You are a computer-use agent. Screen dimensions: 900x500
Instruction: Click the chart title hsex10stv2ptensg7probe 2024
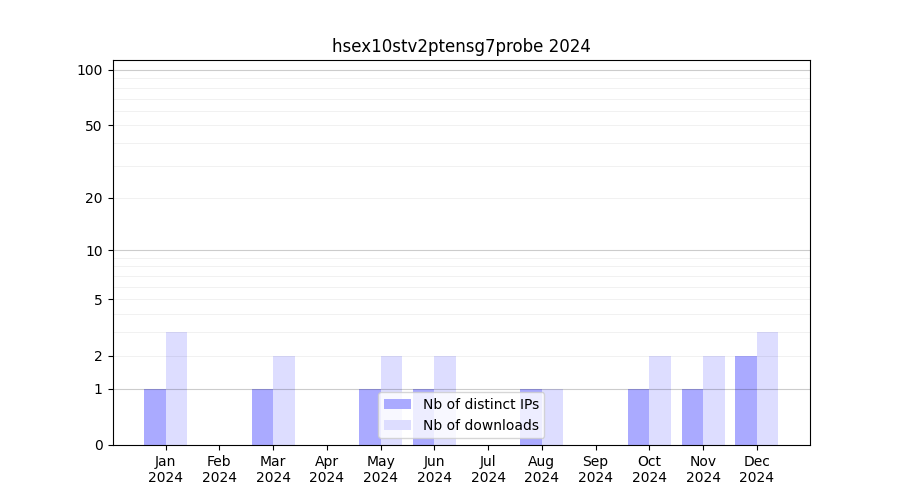click(461, 46)
